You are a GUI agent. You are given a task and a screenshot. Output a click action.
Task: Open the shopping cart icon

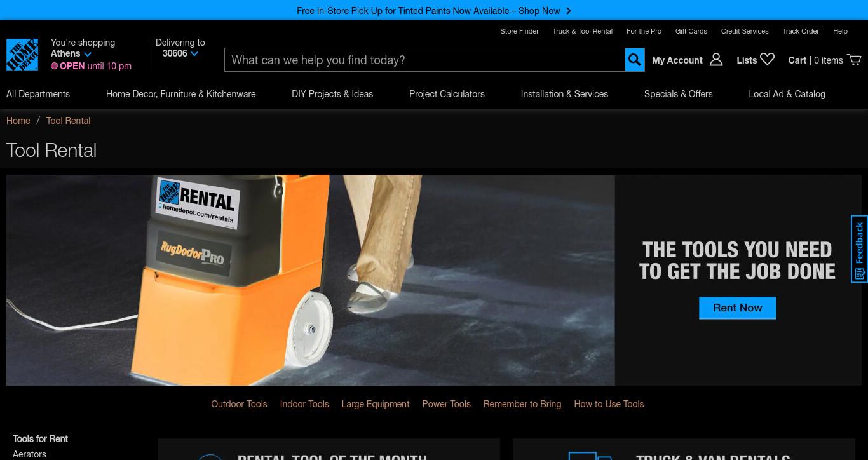click(x=855, y=60)
